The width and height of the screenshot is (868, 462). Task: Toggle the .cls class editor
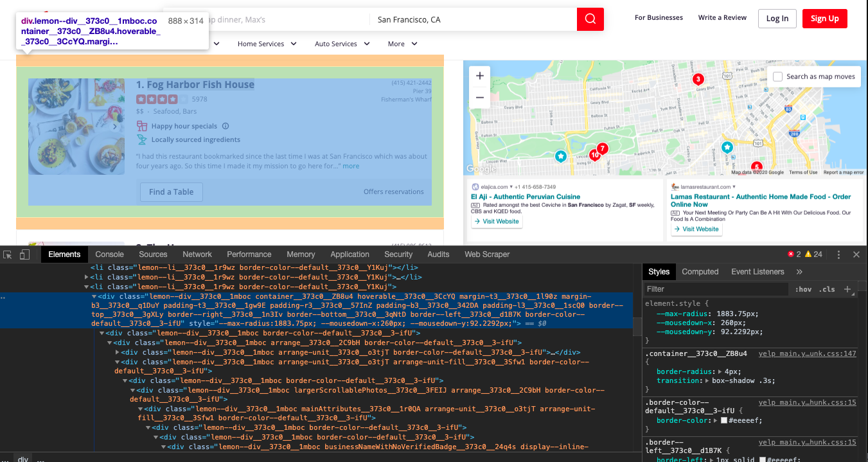click(826, 289)
